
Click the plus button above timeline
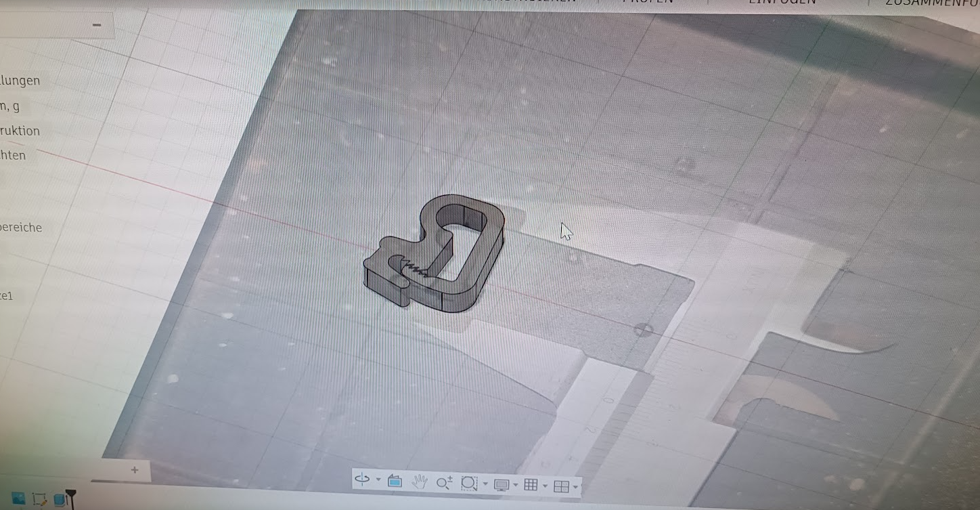tap(135, 469)
